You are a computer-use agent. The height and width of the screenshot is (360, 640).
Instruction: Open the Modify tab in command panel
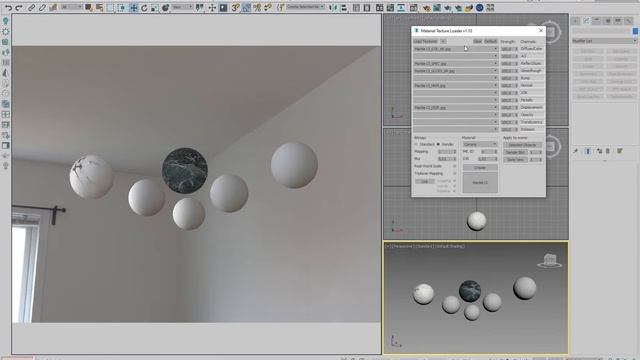click(x=586, y=20)
